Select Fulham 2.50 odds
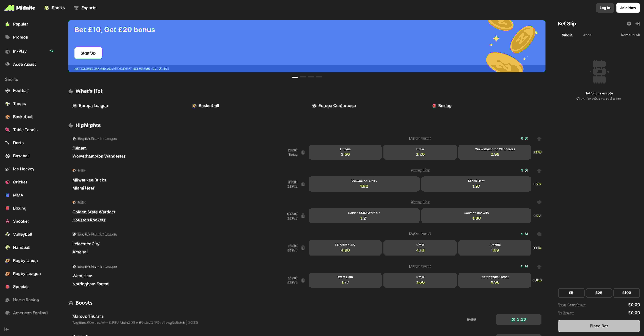The height and width of the screenshot is (336, 644). tap(345, 152)
